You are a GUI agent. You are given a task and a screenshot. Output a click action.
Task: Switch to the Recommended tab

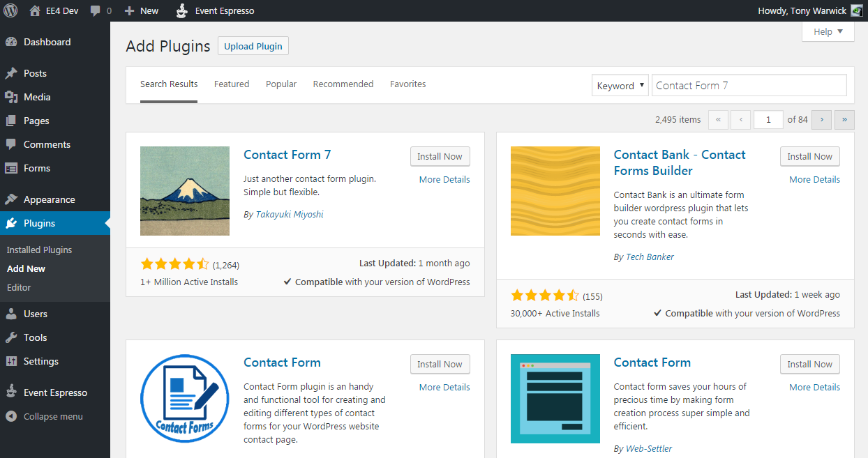pos(343,84)
